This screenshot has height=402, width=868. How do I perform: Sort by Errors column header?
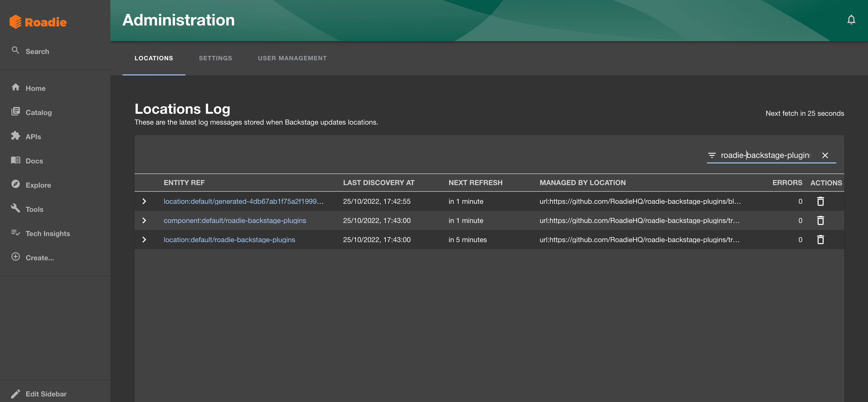[x=787, y=183]
